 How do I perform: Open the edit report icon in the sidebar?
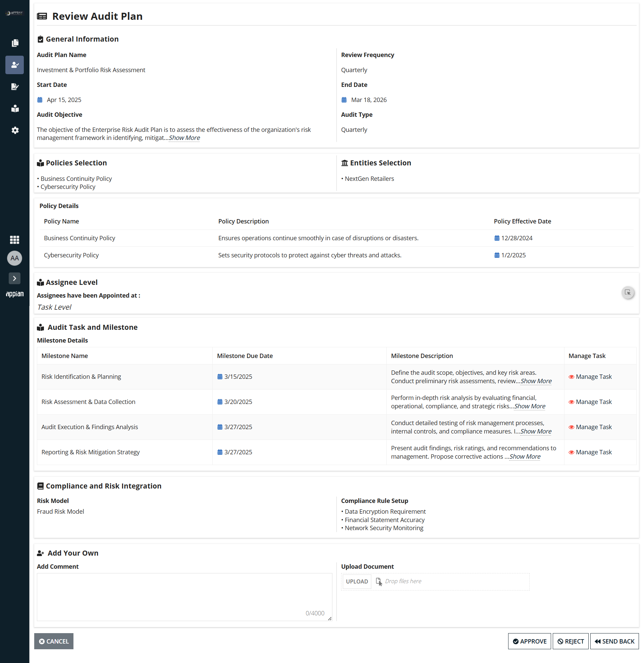coord(15,87)
